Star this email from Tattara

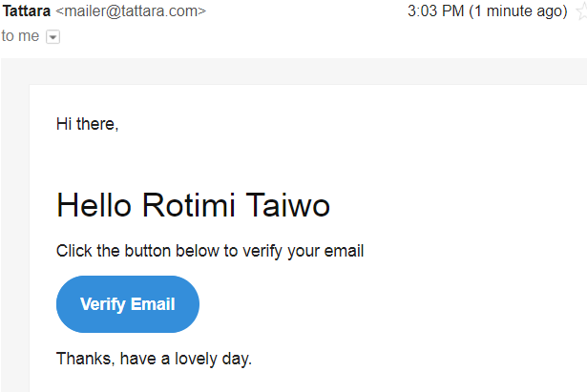pos(582,11)
